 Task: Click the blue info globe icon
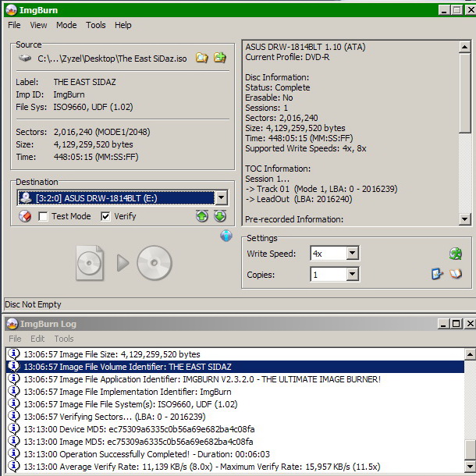[226, 236]
